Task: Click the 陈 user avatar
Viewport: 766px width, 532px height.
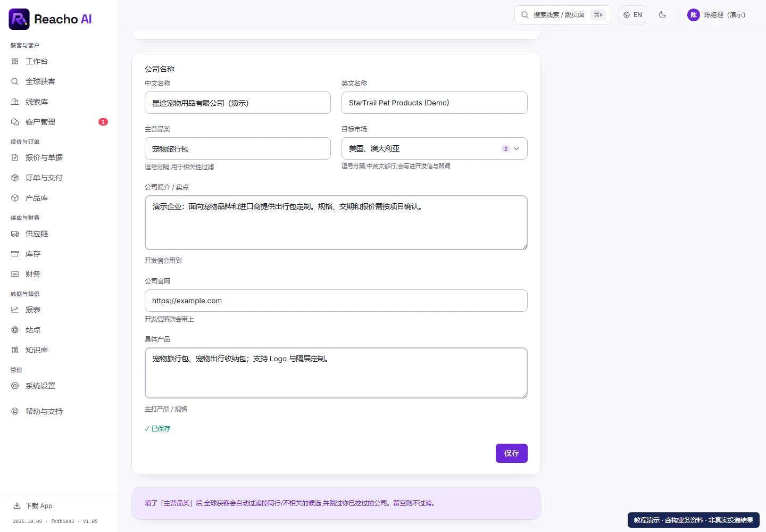Action: click(694, 15)
